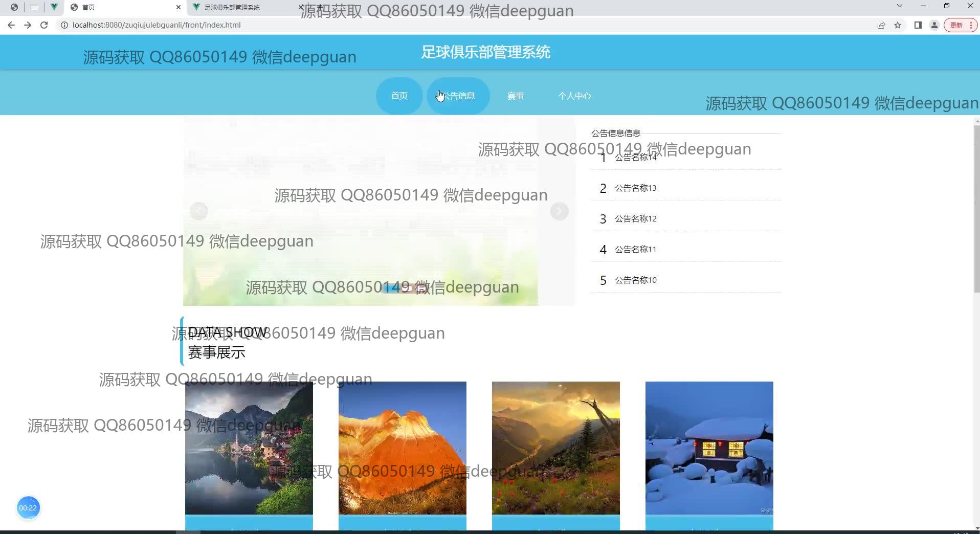Close the 足球俱乐部管理系统 browser tab
Screen dimensions: 980x534
[x=301, y=7]
